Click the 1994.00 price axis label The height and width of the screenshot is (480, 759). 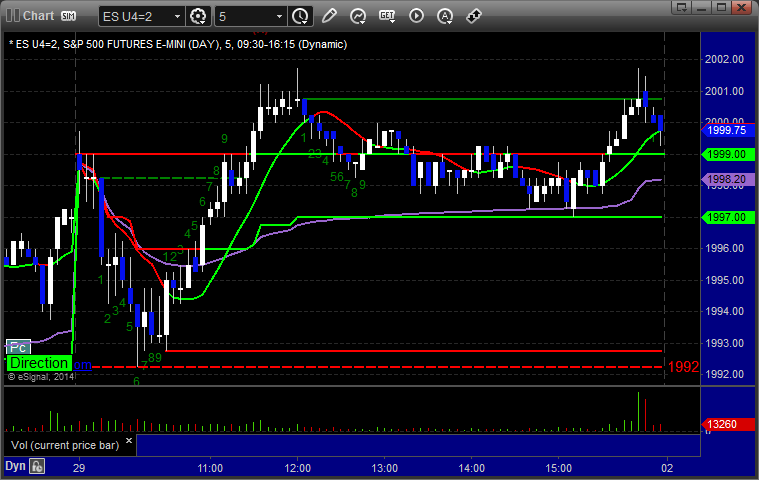tap(724, 311)
